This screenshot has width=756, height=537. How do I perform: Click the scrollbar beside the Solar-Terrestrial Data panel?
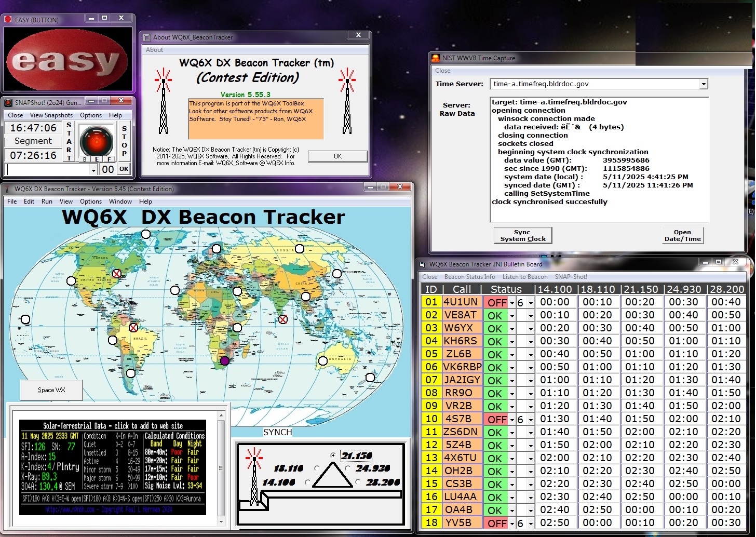pos(221,467)
